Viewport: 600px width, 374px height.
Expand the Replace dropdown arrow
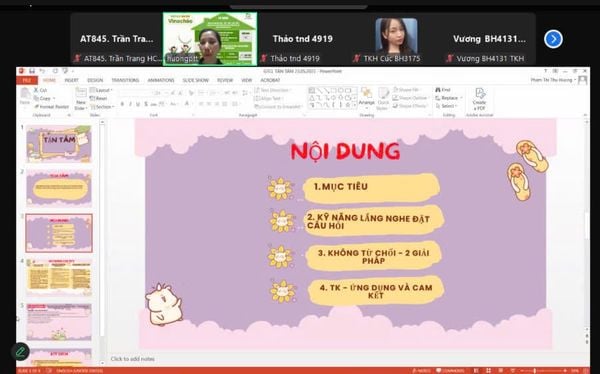461,98
